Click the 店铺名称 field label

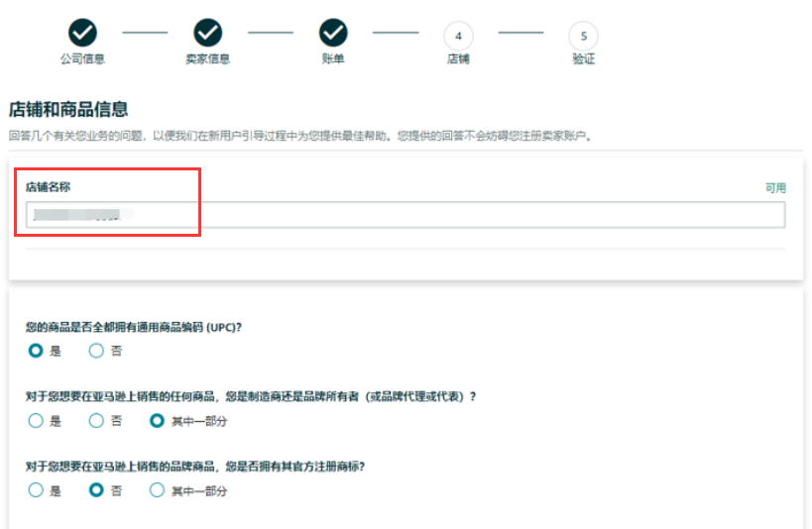point(49,187)
